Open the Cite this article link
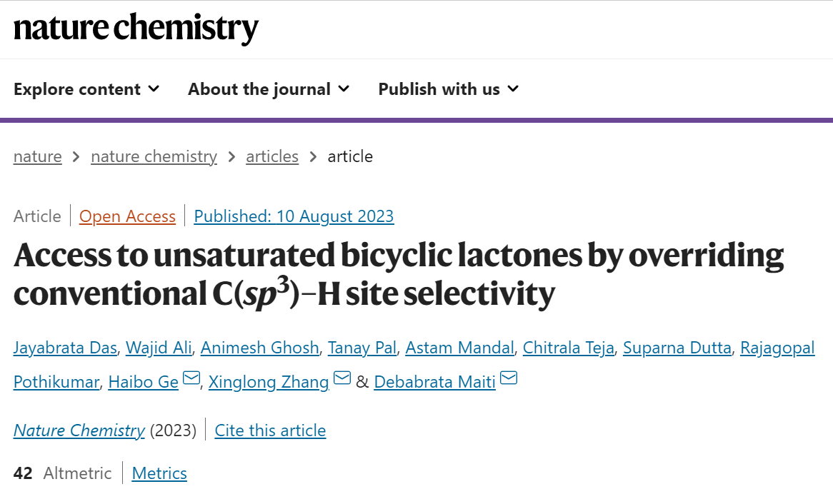The image size is (833, 504). click(x=271, y=430)
